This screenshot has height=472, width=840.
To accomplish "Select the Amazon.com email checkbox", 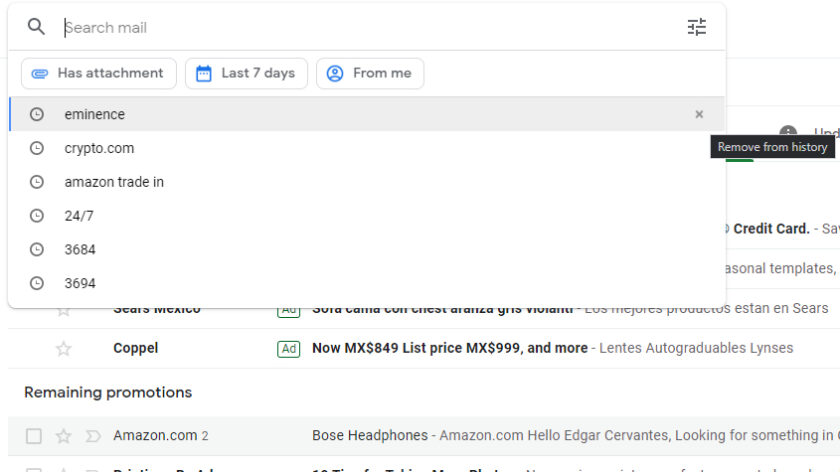I will (x=34, y=436).
